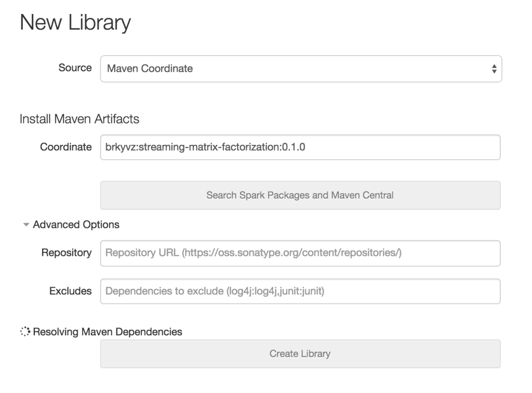The width and height of the screenshot is (532, 393).
Task: Click the Resolving Maven Dependencies status text
Action: coord(108,332)
